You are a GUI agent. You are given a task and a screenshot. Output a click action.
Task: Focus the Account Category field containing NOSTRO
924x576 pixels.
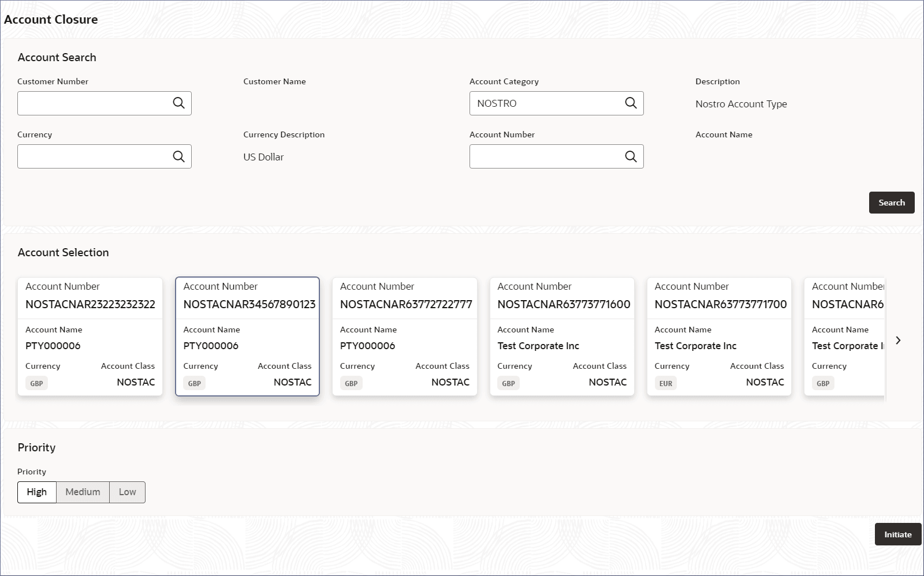click(557, 103)
